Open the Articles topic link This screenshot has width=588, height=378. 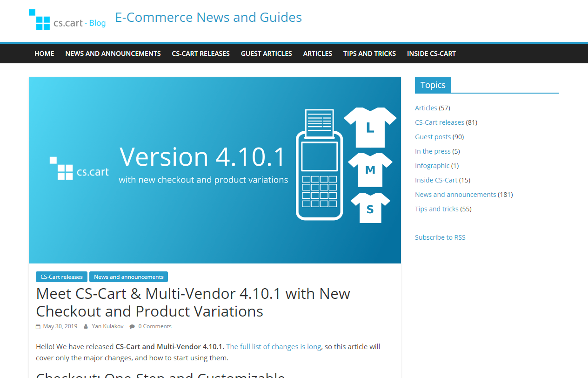pyautogui.click(x=426, y=108)
